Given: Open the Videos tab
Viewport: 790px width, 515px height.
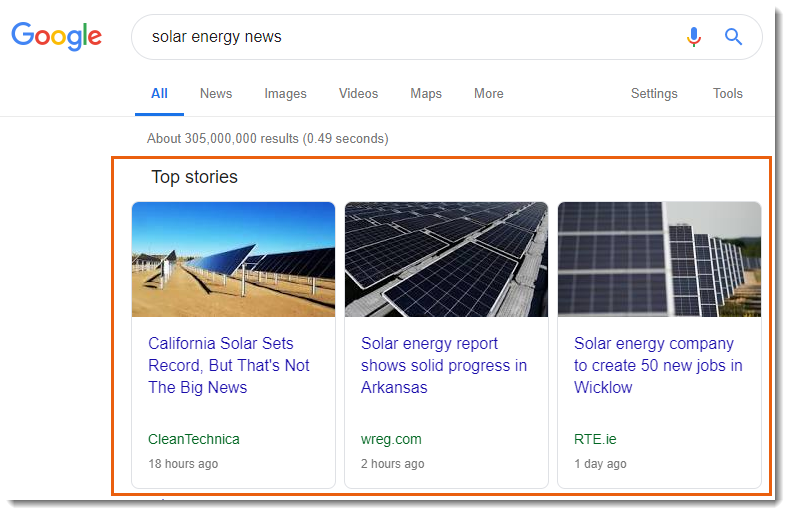Looking at the screenshot, I should pyautogui.click(x=358, y=94).
